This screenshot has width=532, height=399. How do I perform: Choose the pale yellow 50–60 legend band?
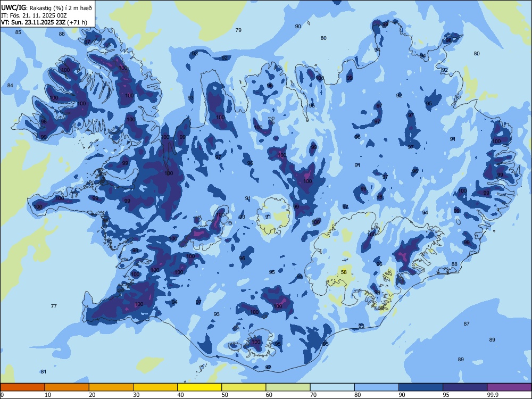tap(244, 387)
